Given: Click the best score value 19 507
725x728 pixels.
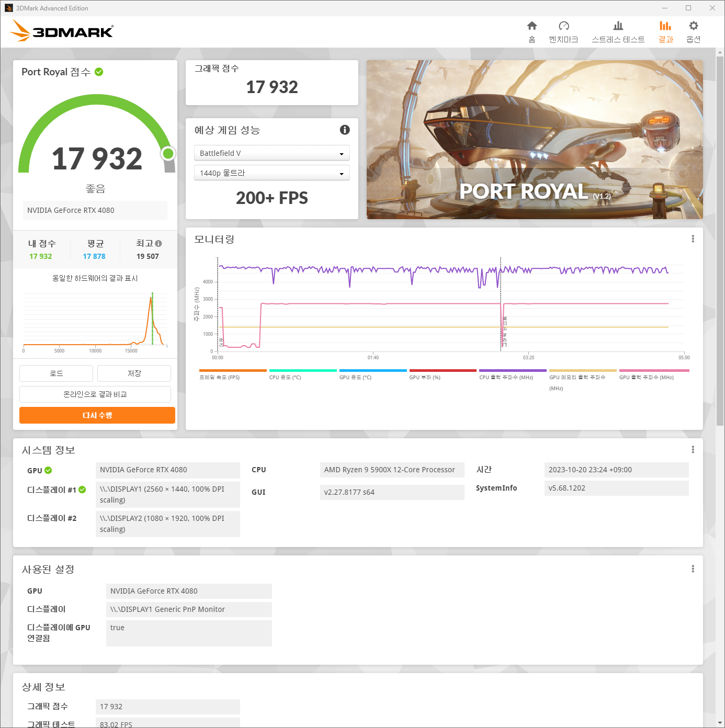Looking at the screenshot, I should tap(148, 256).
